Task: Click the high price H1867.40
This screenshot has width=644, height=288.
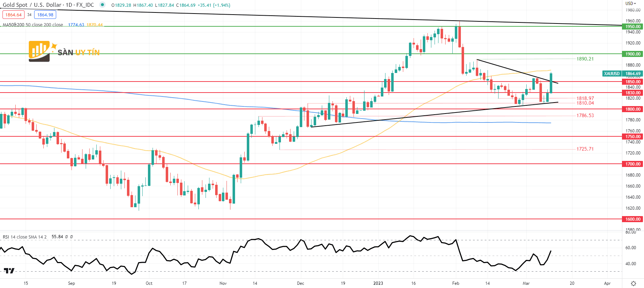Action: [x=143, y=5]
